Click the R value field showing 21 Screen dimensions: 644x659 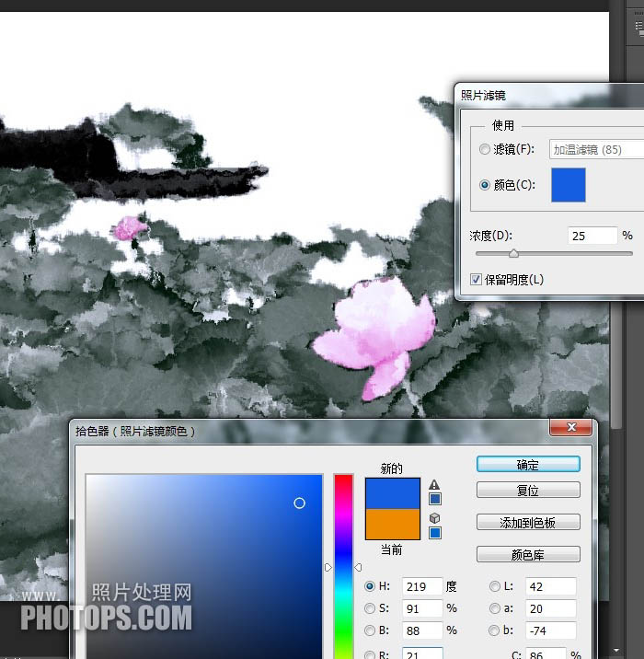[422, 653]
